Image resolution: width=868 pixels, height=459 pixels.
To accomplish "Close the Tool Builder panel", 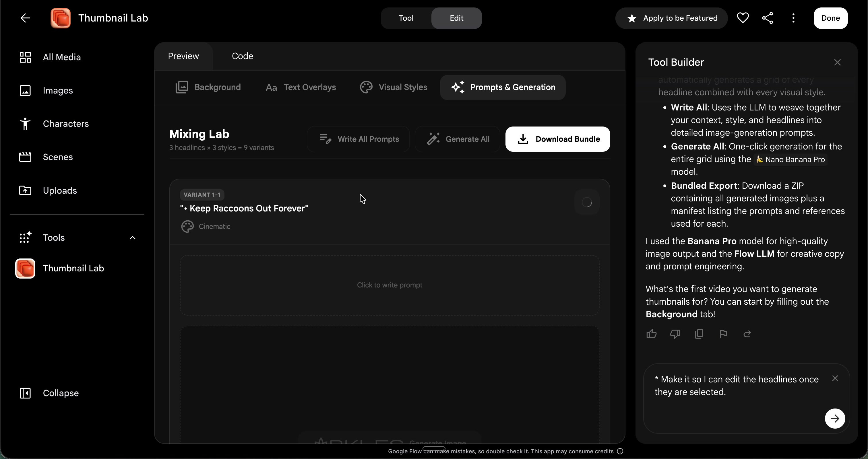I will pos(837,62).
